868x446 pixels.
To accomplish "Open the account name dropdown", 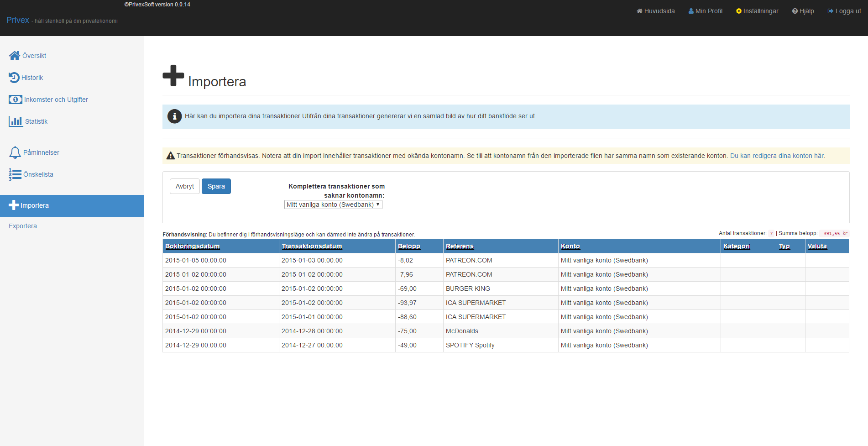I will pos(333,205).
